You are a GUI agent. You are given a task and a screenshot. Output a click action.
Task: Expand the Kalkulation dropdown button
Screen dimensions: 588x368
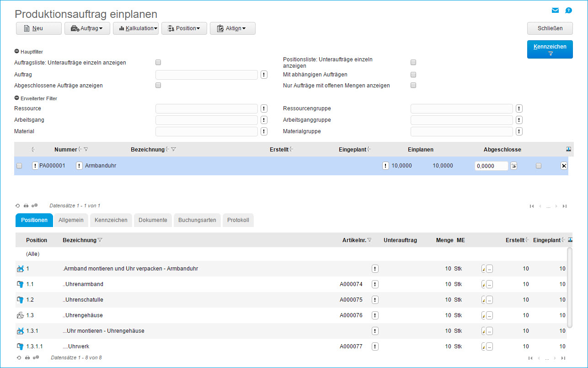point(136,28)
